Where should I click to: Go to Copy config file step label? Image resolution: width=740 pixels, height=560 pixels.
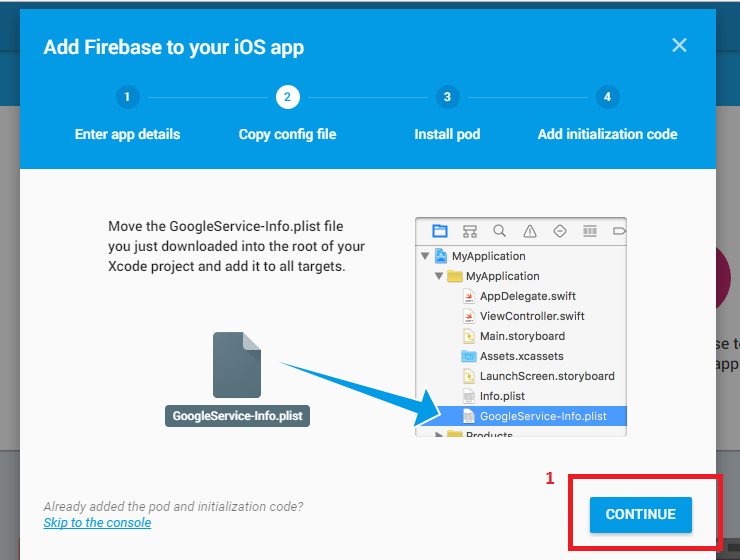(x=287, y=134)
